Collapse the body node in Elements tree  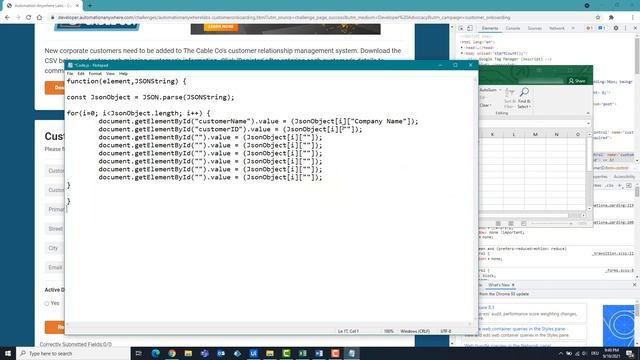(x=462, y=53)
